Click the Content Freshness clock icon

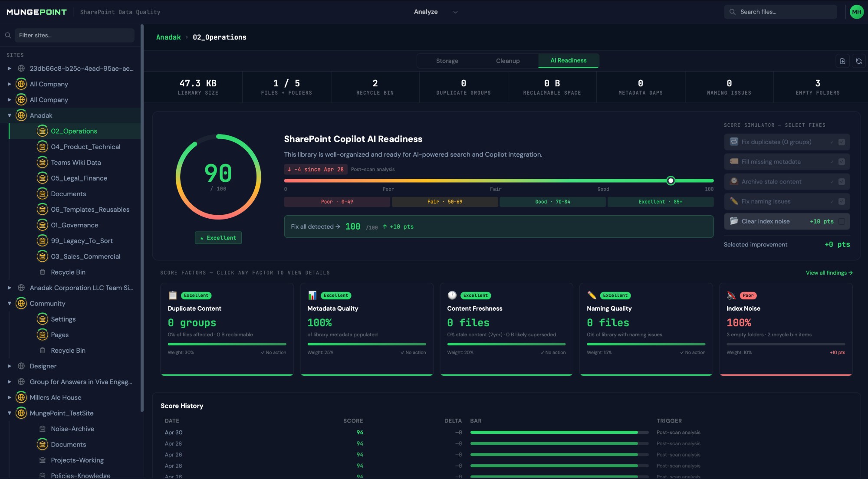pyautogui.click(x=452, y=295)
